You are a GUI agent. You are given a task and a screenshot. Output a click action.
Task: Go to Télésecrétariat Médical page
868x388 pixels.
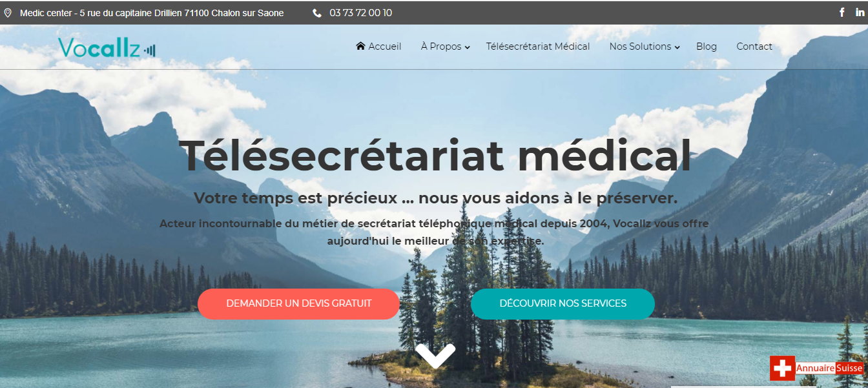click(x=538, y=46)
